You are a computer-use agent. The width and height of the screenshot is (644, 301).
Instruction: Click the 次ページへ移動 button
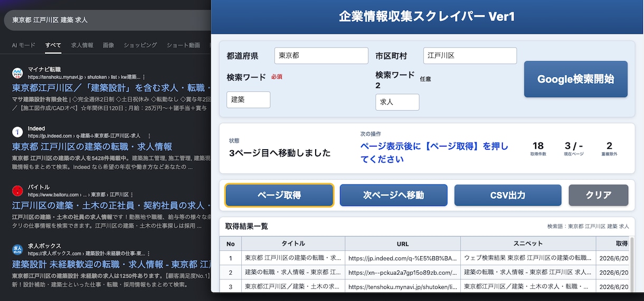pyautogui.click(x=393, y=195)
